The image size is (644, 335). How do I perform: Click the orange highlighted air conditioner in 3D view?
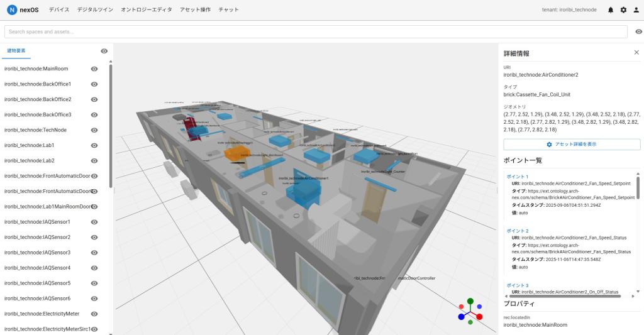pyautogui.click(x=237, y=153)
